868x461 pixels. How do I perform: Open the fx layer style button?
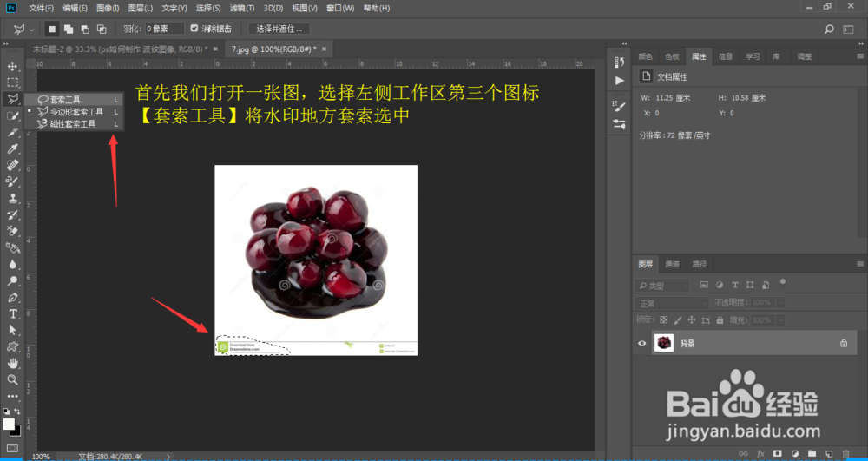point(760,452)
